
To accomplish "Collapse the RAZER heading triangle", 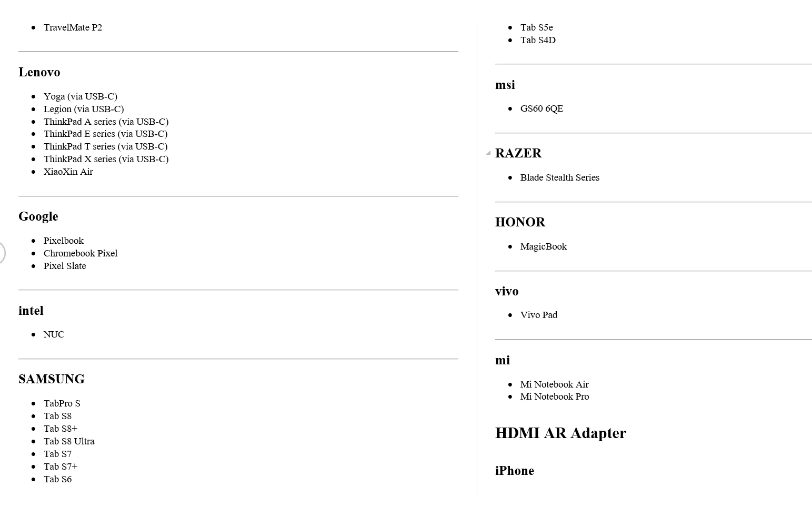I will (x=488, y=153).
